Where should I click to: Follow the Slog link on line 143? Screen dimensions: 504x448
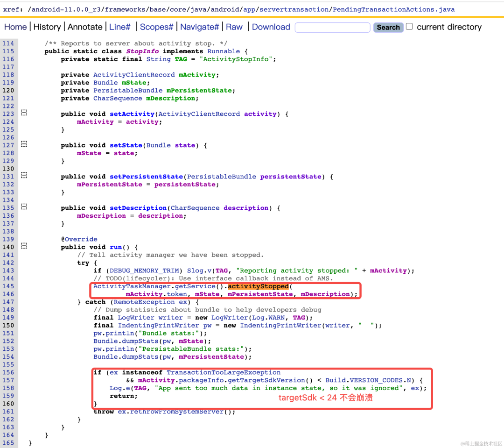(x=195, y=270)
